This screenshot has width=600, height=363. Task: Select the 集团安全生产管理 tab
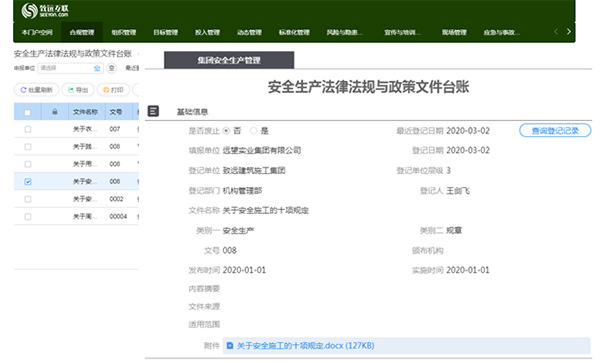tap(229, 60)
